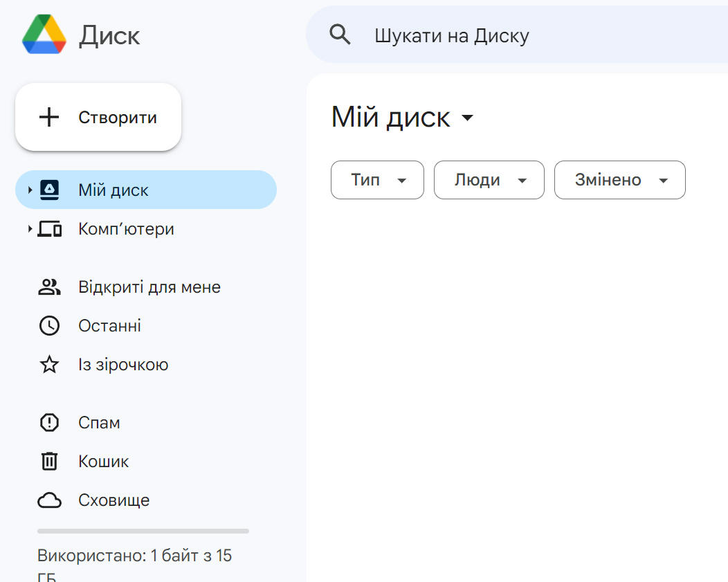Open the Тип filter dropdown

tap(377, 180)
